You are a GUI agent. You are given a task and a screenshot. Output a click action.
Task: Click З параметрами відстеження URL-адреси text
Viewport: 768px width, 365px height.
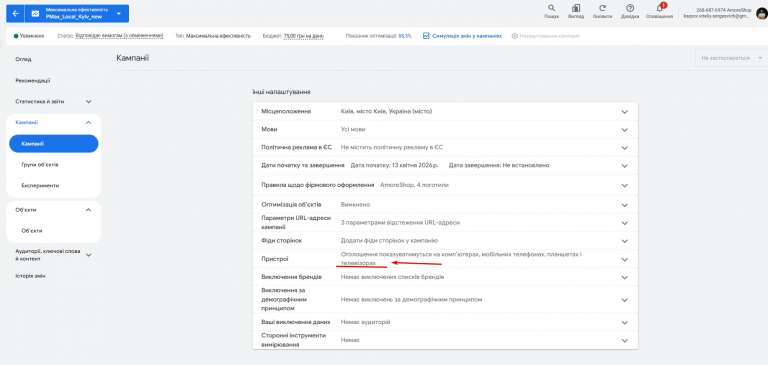[x=401, y=223]
